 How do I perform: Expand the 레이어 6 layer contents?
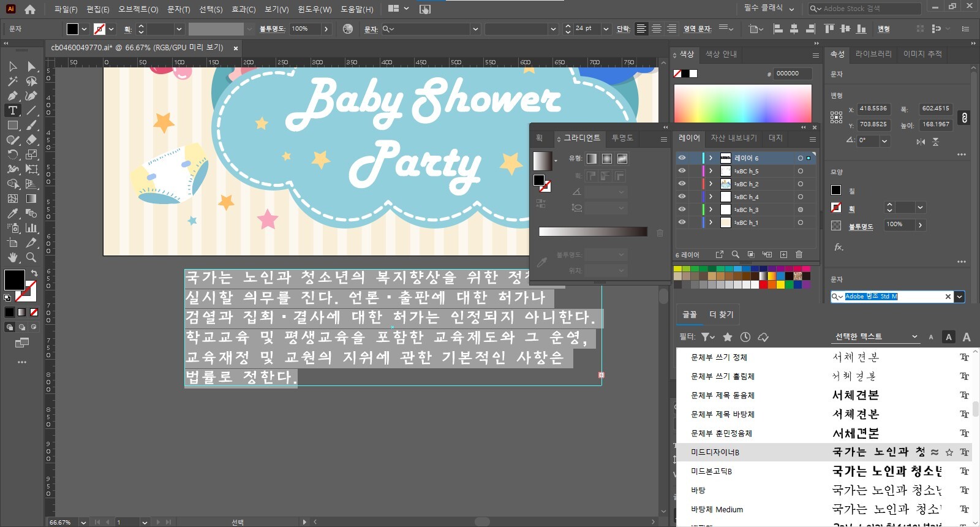(x=710, y=158)
